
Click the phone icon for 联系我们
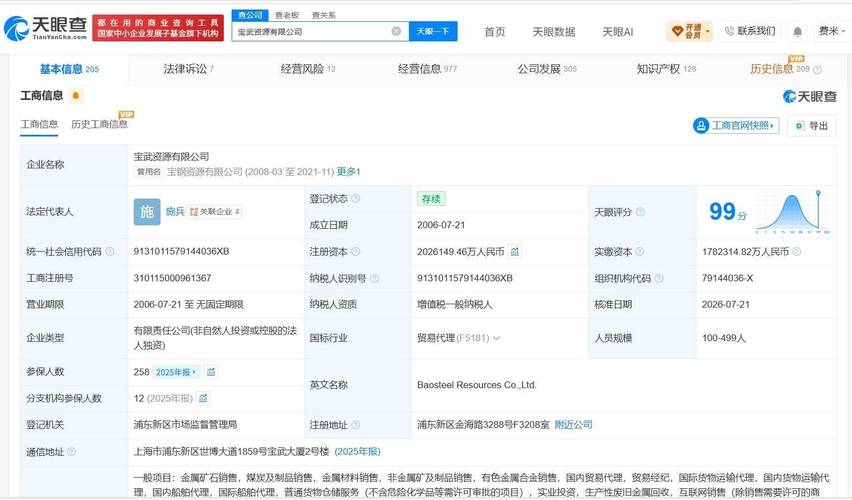point(729,31)
